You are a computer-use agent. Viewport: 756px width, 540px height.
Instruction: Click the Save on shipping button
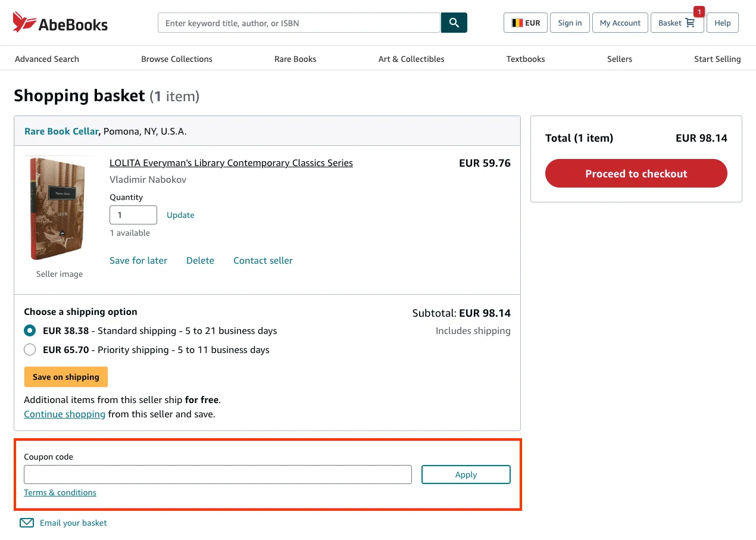point(66,377)
